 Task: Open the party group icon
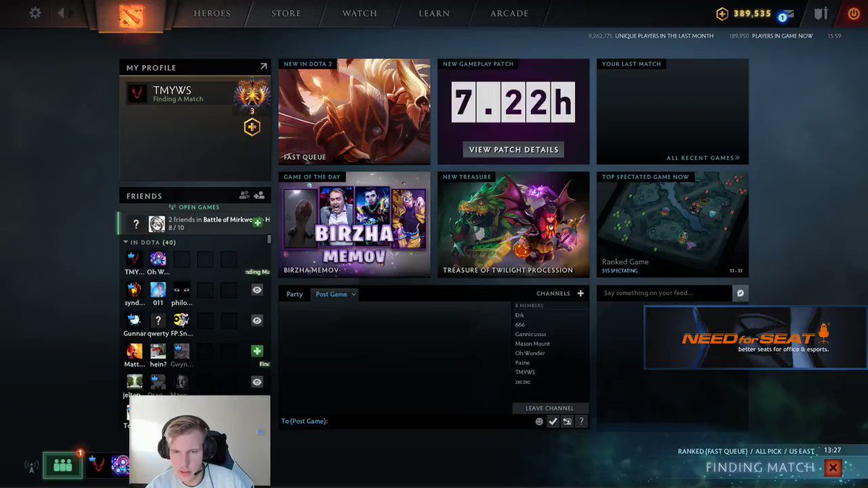click(x=62, y=466)
